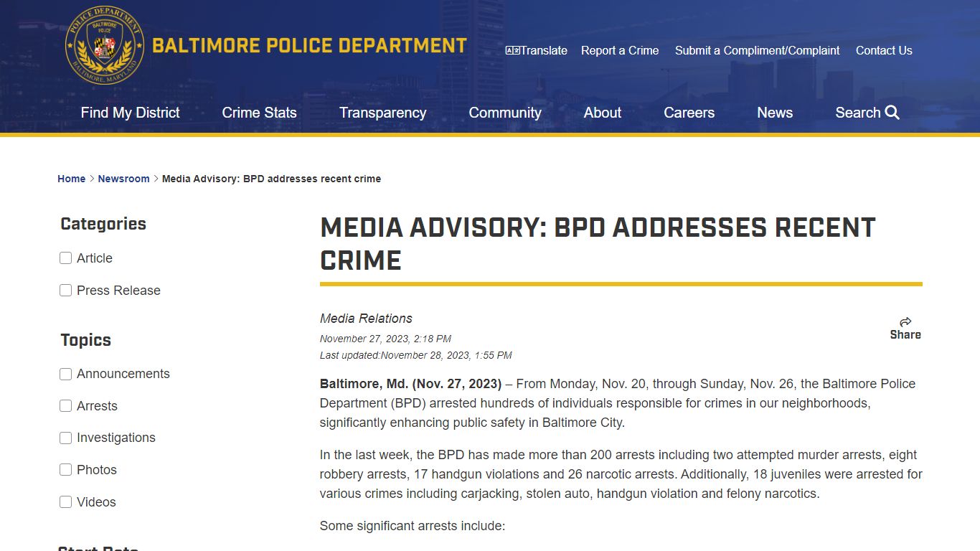Click the Baltimore Police Department title text
This screenshot has width=980, height=551.
pos(309,46)
